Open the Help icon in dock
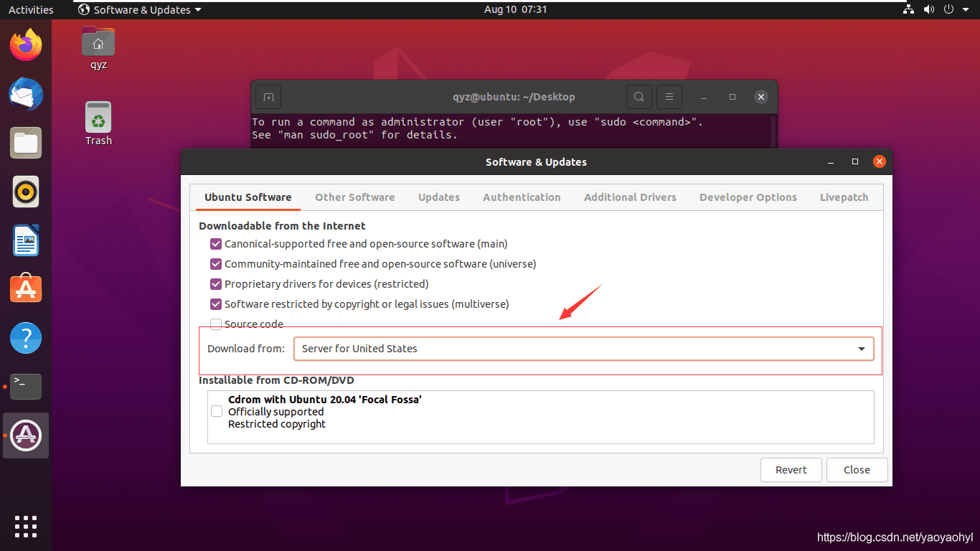This screenshot has width=980, height=551. pos(26,338)
